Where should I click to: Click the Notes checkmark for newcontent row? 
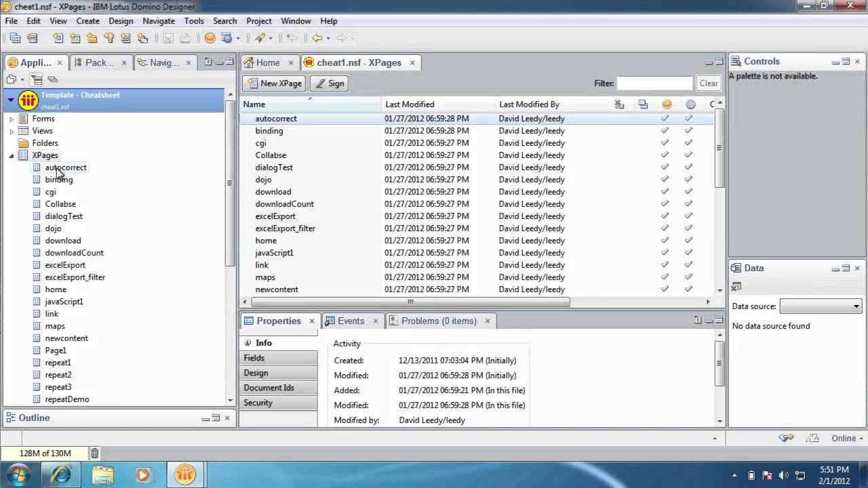click(665, 289)
